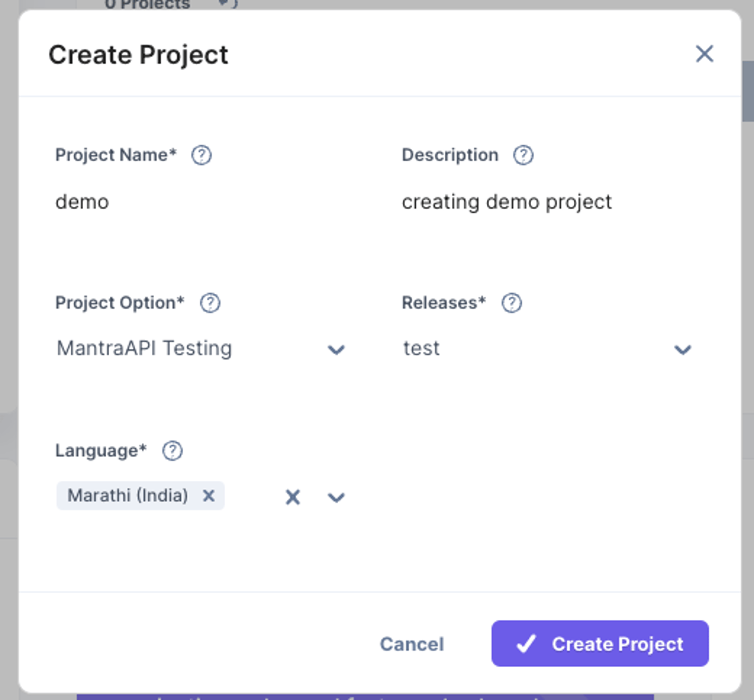Click the Language help question mark icon
This screenshot has height=700, width=754.
tap(172, 451)
